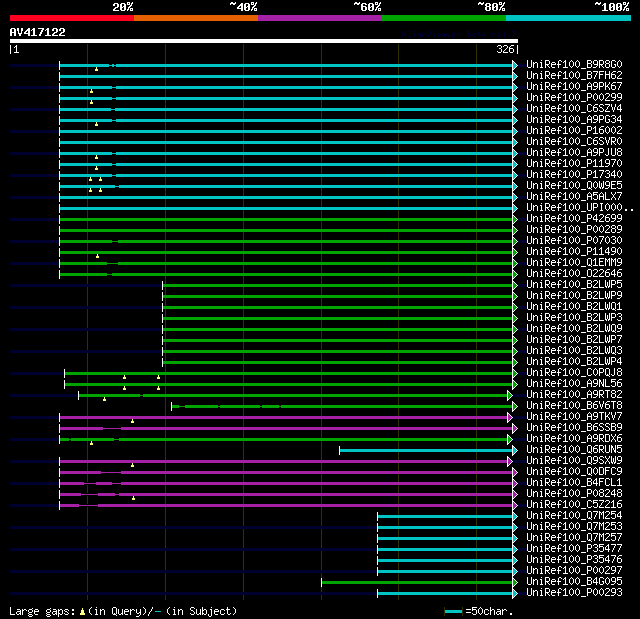
Task: Click the cyan ~100% identity color band
Action: tap(568, 18)
